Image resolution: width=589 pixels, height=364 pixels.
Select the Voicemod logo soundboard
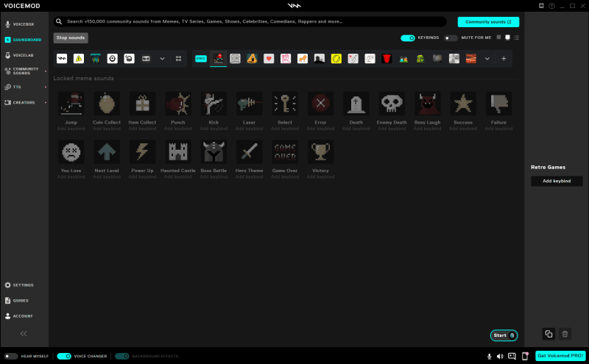click(62, 59)
